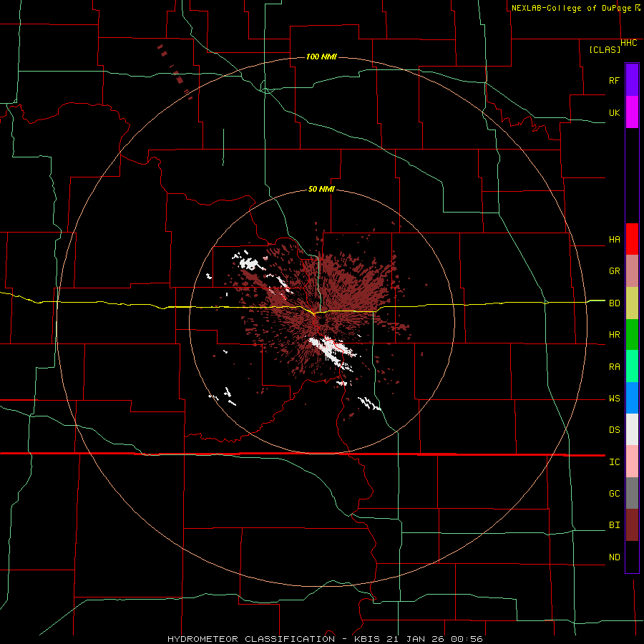Pick the RA mint-green legend swatch
Screen dimensions: 644x644
(632, 366)
